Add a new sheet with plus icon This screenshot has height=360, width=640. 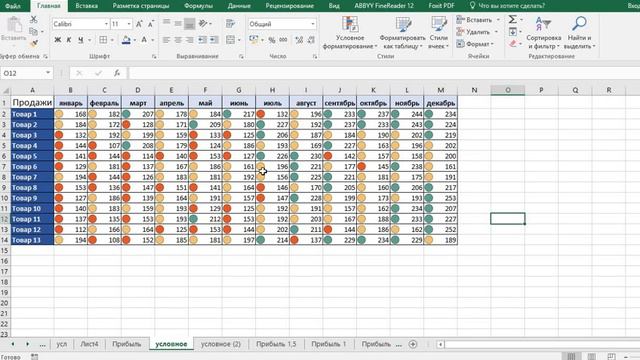point(413,344)
